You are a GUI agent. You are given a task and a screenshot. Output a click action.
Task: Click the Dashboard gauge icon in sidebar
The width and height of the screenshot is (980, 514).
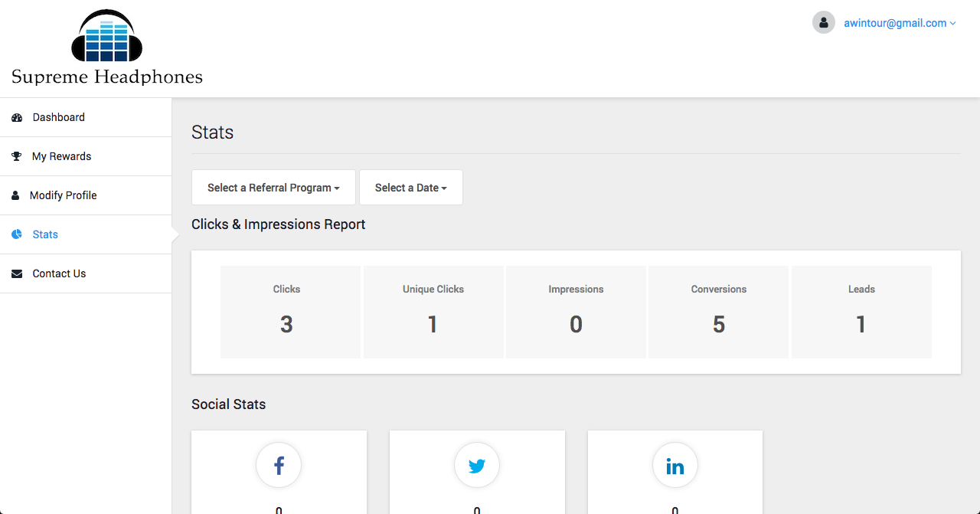tap(17, 118)
